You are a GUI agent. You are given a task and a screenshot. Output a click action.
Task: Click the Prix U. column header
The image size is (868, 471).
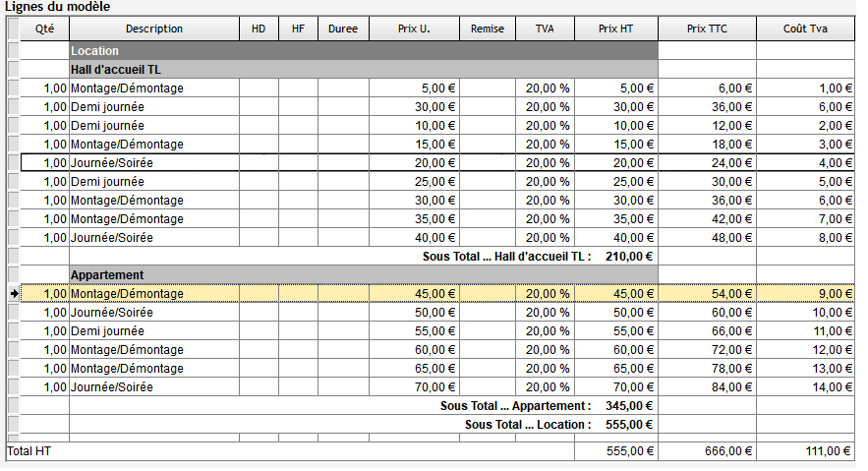[414, 29]
